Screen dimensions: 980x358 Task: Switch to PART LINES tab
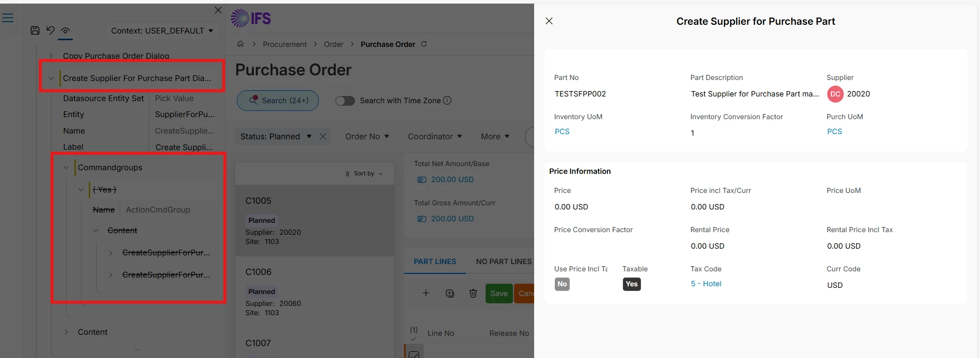pyautogui.click(x=435, y=262)
